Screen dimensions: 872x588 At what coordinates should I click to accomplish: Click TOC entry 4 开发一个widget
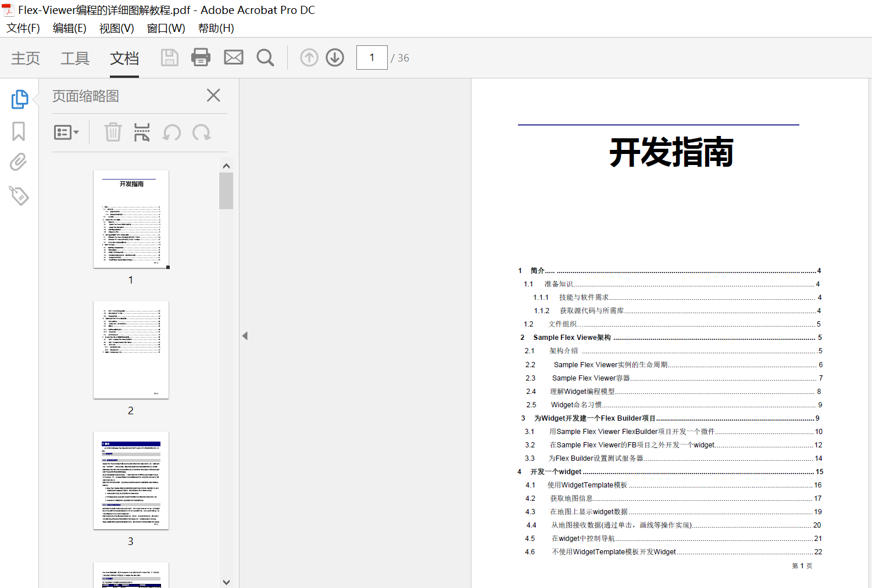tap(670, 472)
